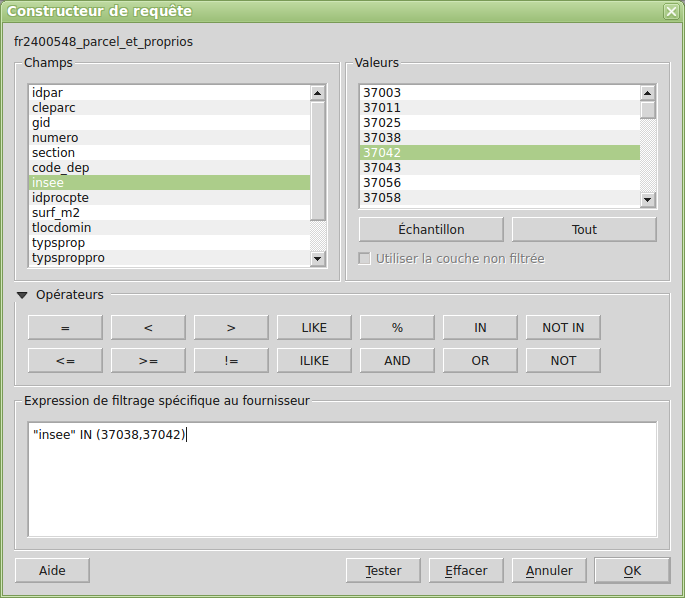Collapse the Opérateurs section triangle

(22, 295)
